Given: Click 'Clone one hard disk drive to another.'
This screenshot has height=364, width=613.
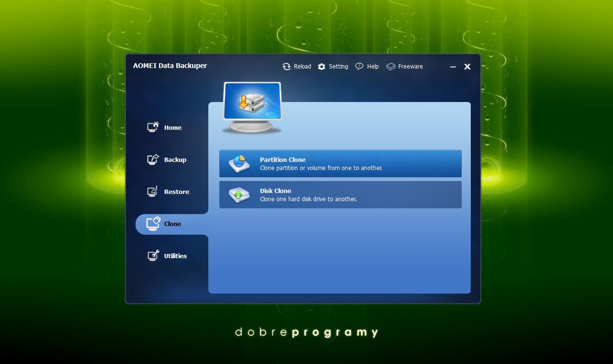Looking at the screenshot, I should (308, 199).
